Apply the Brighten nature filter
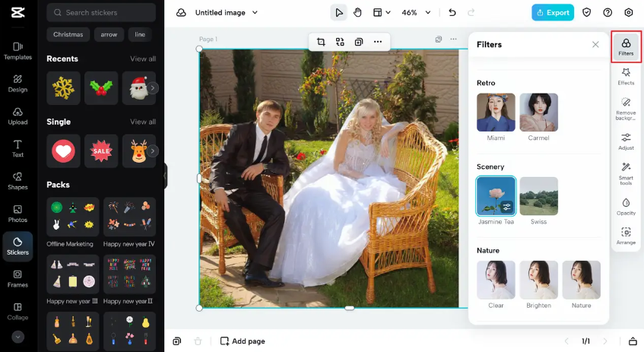The image size is (644, 352). point(538,280)
